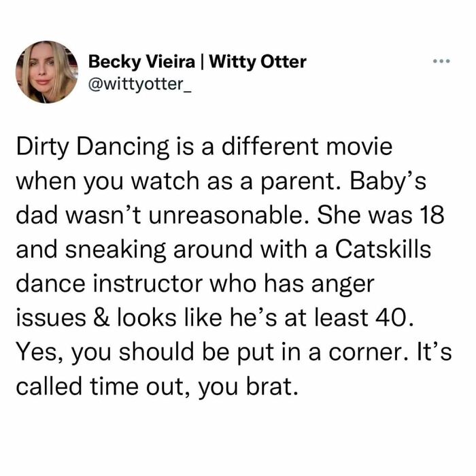
Task: Click the word 'instructor' in the tweet
Action: coord(148,284)
